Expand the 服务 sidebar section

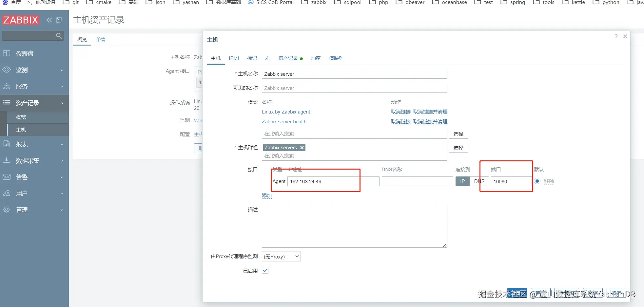click(x=34, y=86)
